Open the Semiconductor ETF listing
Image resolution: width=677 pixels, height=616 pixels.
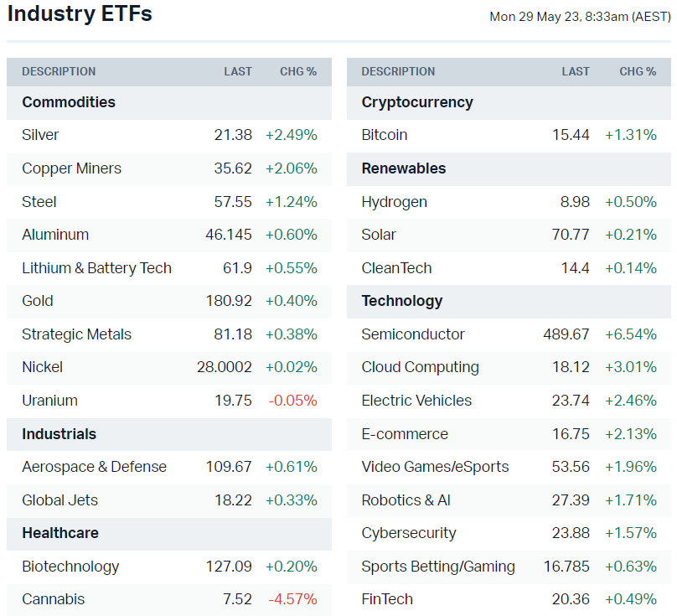tap(412, 334)
